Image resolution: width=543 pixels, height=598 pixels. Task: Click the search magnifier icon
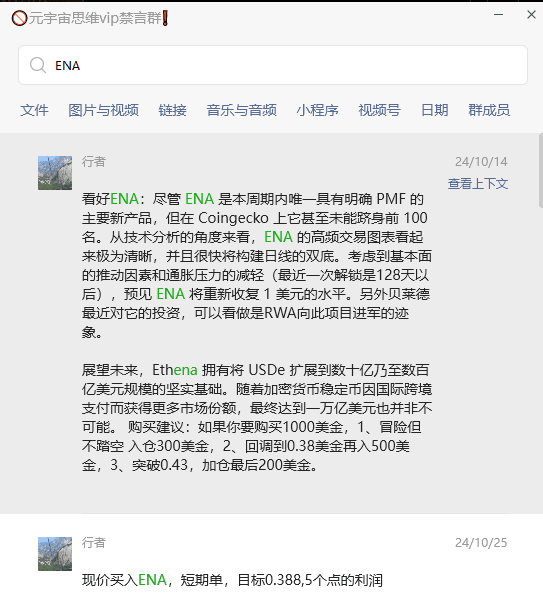tap(38, 65)
